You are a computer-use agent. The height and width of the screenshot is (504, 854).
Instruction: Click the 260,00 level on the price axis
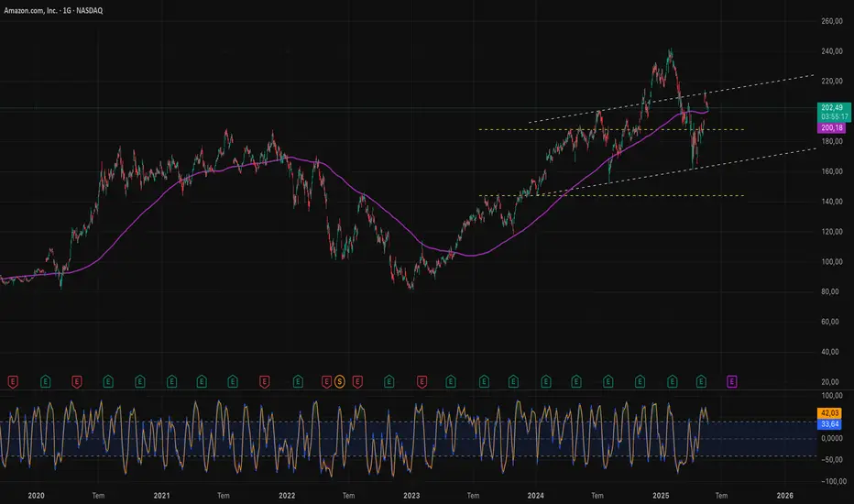831,21
